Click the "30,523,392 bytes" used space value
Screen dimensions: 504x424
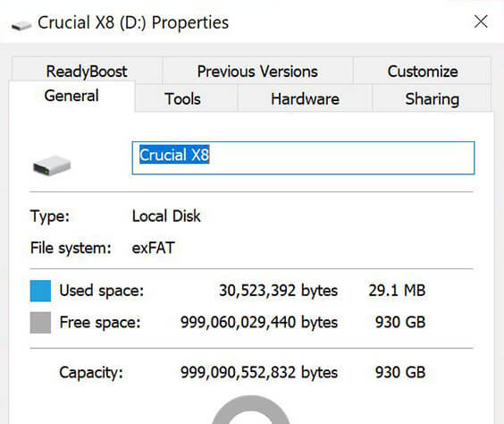(x=278, y=291)
